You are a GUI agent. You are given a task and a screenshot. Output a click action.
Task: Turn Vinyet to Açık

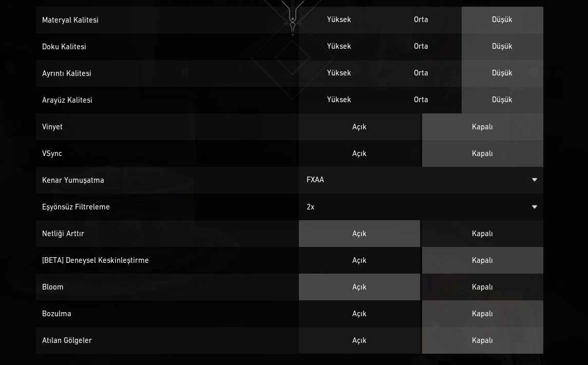click(x=359, y=127)
